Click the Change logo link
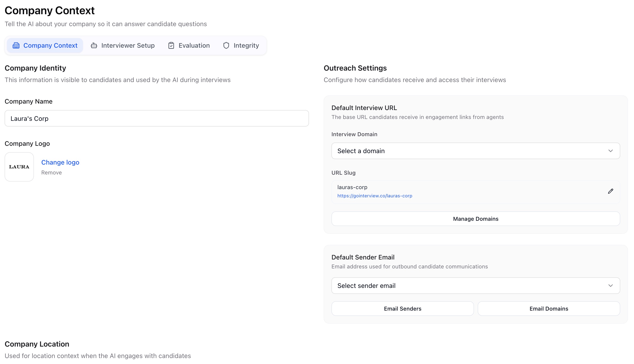 pos(60,162)
